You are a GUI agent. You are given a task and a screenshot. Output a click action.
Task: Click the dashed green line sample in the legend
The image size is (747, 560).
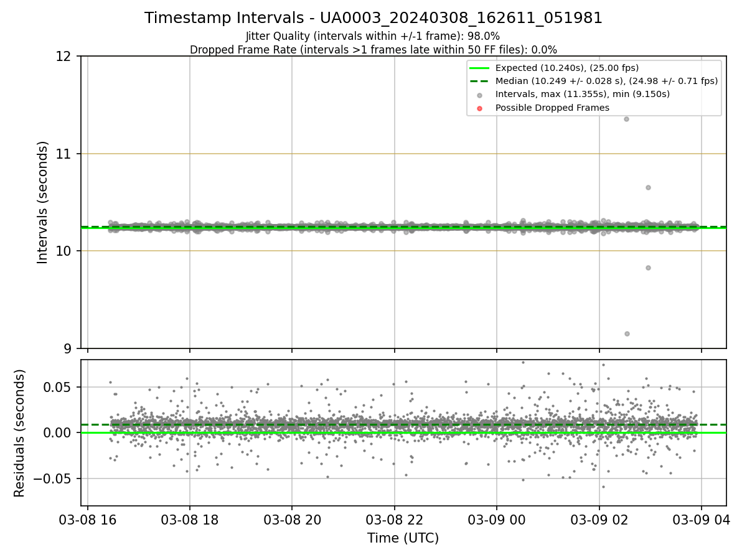(479, 81)
